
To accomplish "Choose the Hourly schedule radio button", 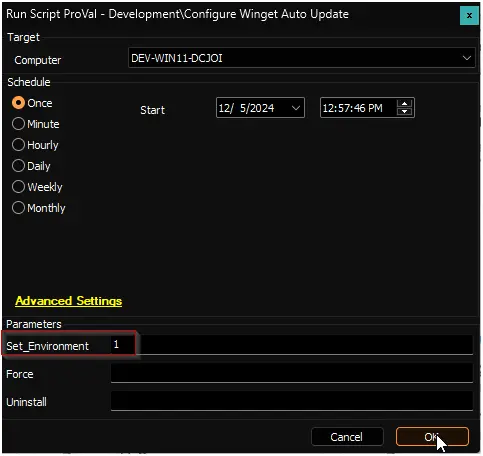I will 35,145.
